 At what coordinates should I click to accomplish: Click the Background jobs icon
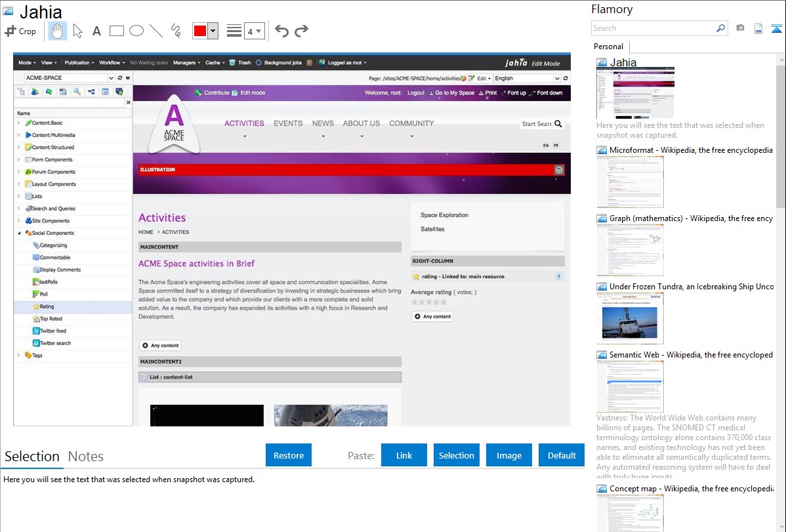[259, 63]
